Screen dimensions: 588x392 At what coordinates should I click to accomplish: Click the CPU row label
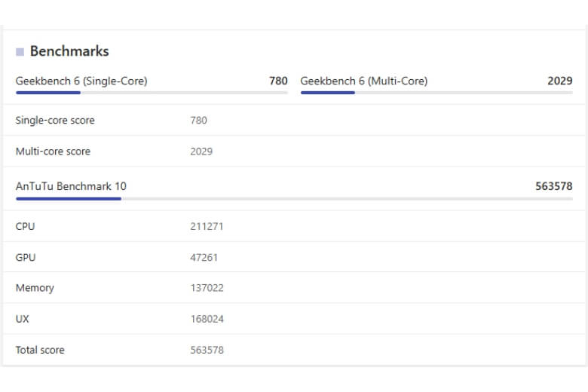click(25, 227)
